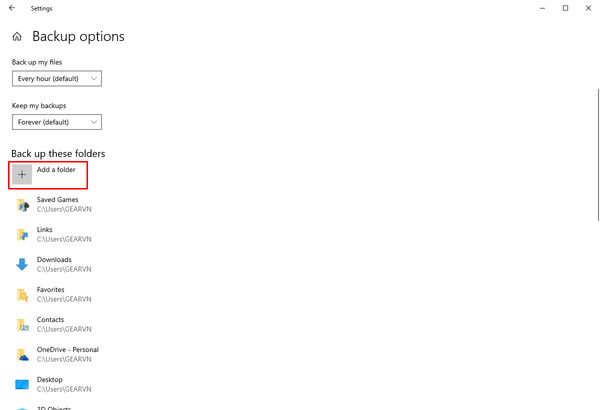Go to Settings home via house icon
The height and width of the screenshot is (410, 600).
17,36
